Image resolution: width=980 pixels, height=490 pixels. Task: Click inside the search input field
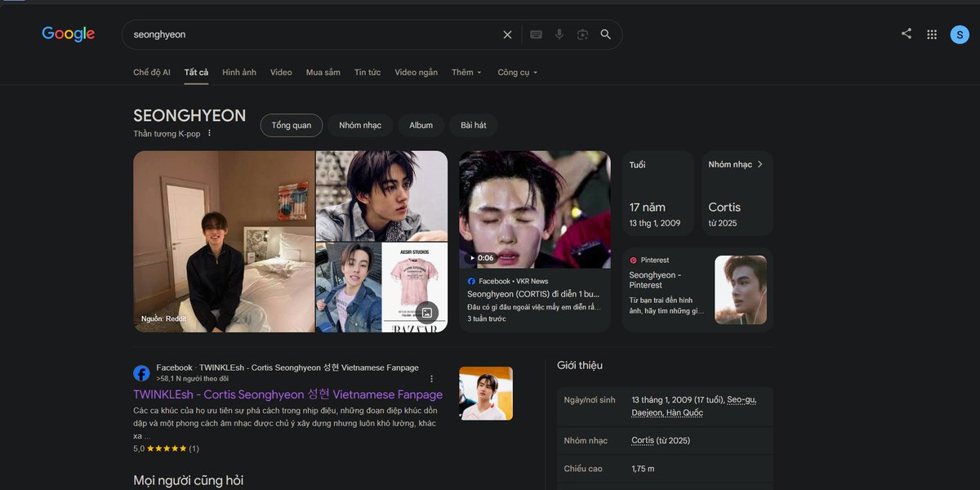pos(314,34)
